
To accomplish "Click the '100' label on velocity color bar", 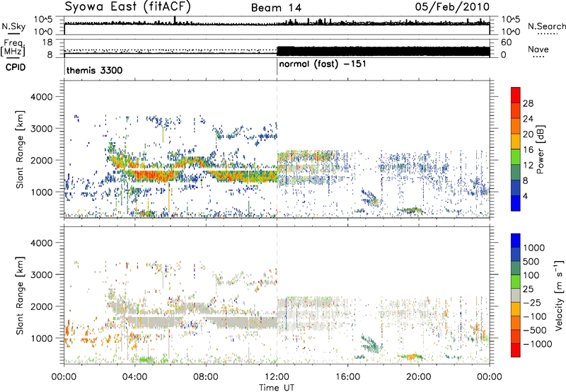I will 531,275.
